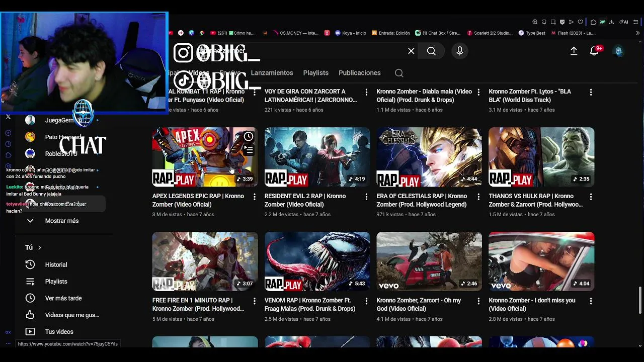The width and height of the screenshot is (644, 362).
Task: Open browser extensions cube icon
Action: [593, 22]
